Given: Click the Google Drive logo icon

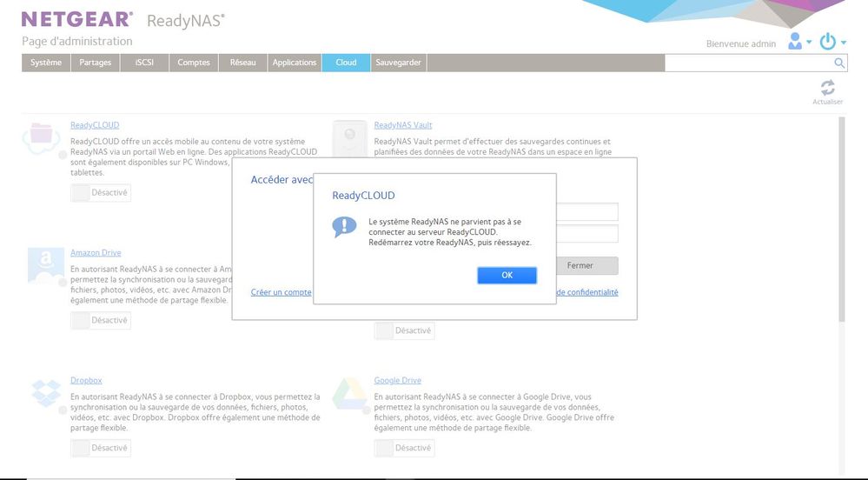Looking at the screenshot, I should coord(350,394).
